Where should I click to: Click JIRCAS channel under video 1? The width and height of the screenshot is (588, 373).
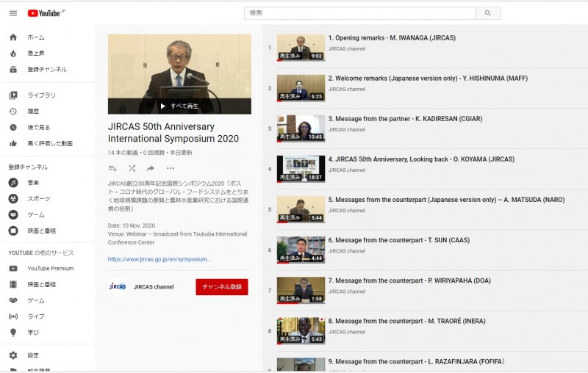tap(346, 48)
